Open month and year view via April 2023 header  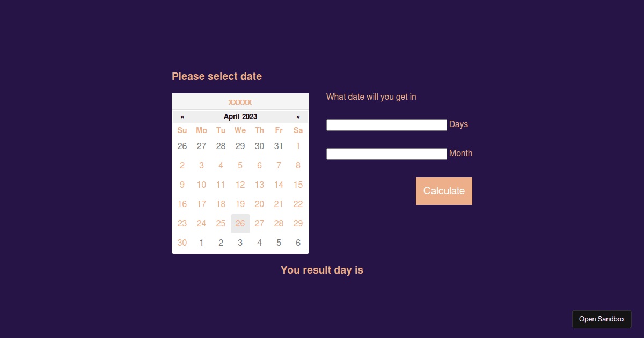pos(240,116)
